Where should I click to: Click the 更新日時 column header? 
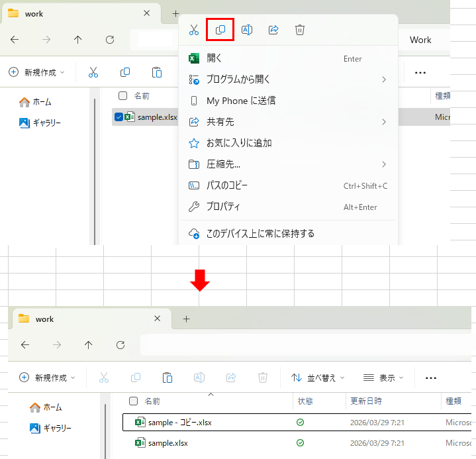[366, 401]
